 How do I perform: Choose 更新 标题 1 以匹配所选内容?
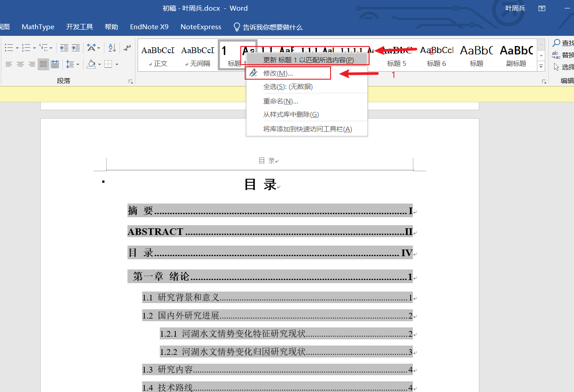[307, 60]
